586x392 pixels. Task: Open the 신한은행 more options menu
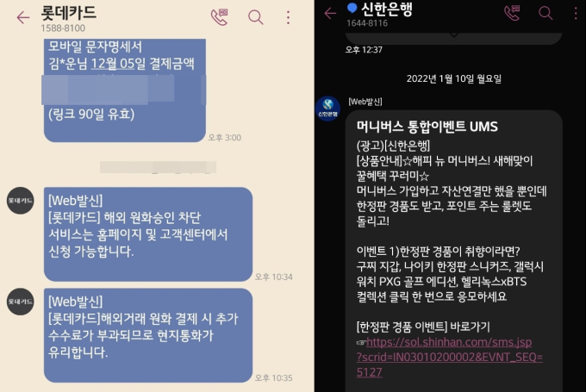[x=576, y=13]
